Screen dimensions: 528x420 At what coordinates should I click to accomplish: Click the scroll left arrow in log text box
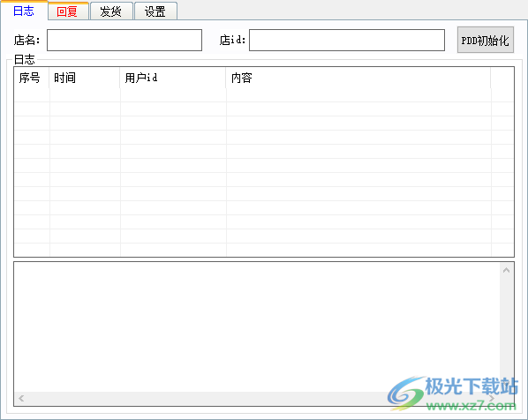pyautogui.click(x=21, y=399)
